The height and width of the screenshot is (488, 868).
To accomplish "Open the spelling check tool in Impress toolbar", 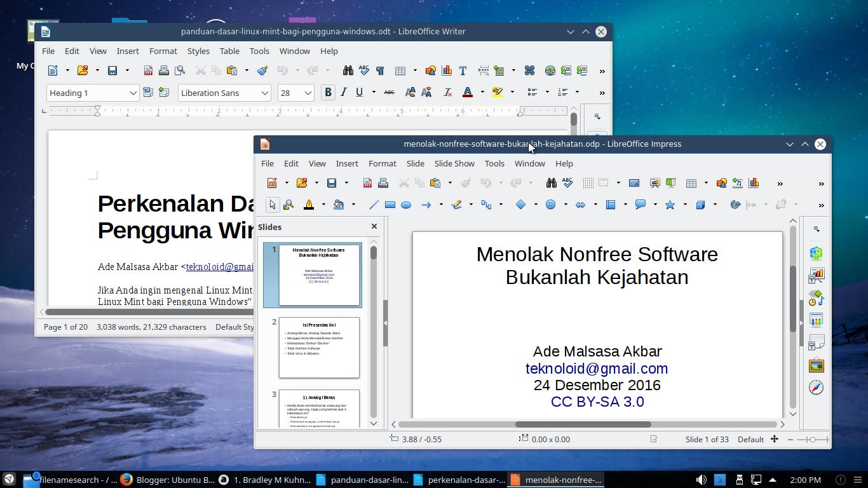I will (567, 182).
